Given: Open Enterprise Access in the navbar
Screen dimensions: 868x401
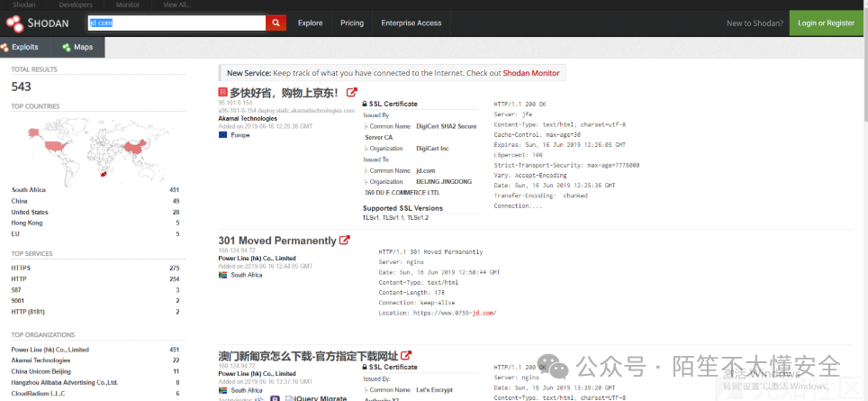Looking at the screenshot, I should (x=411, y=23).
